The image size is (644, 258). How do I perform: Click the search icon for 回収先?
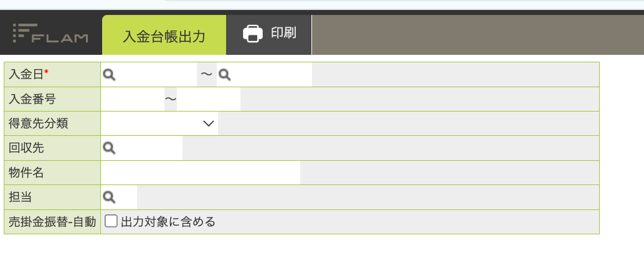pyautogui.click(x=109, y=148)
